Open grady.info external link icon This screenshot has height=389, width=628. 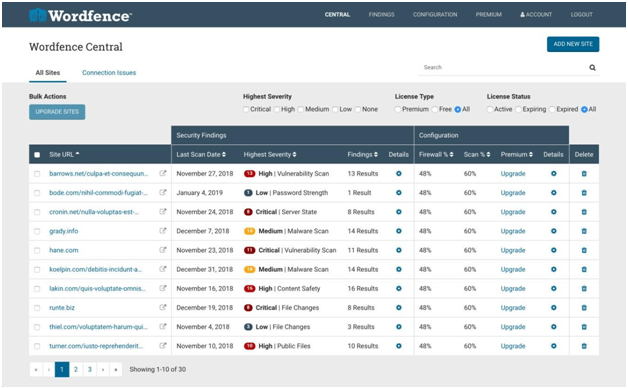point(163,231)
